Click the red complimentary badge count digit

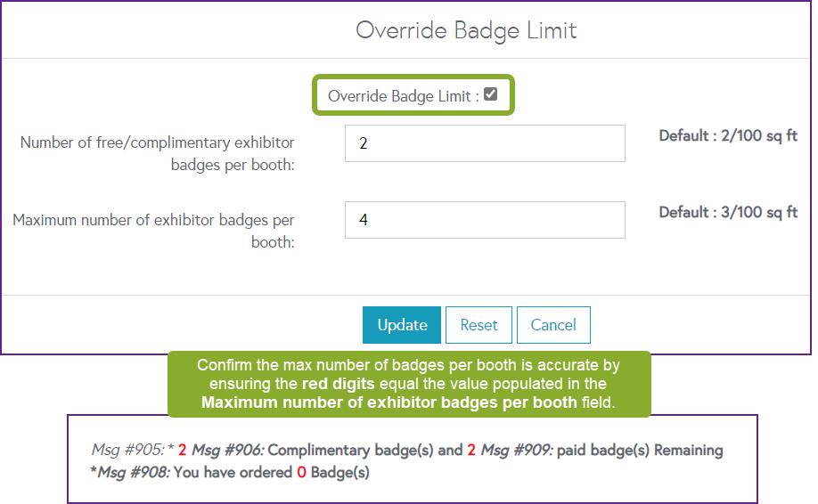[182, 451]
